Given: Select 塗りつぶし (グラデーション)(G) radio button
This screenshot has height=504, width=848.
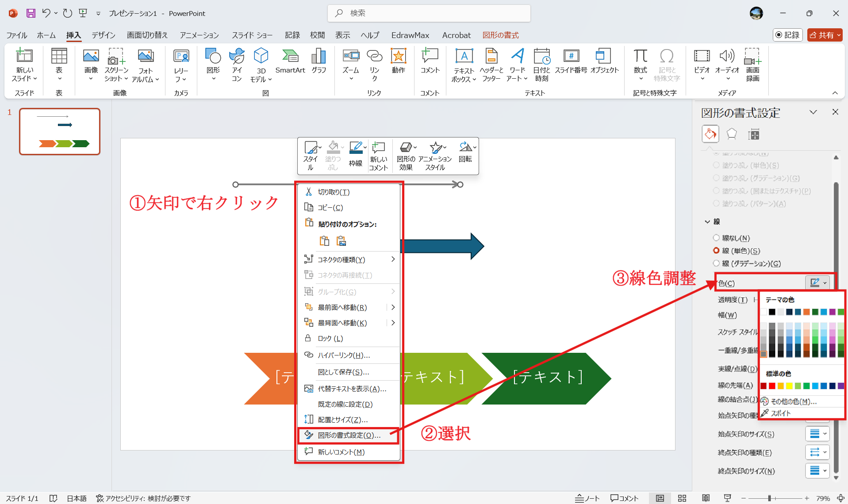Looking at the screenshot, I should pos(716,178).
